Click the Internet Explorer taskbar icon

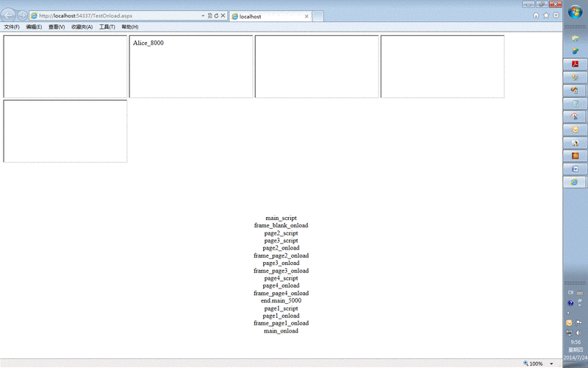(575, 182)
